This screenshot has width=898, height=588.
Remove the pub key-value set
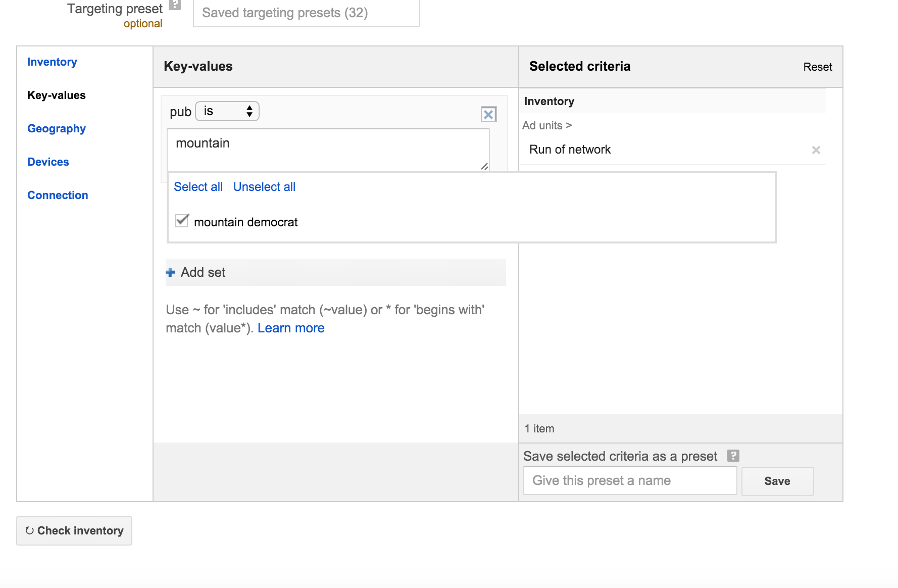coord(488,115)
